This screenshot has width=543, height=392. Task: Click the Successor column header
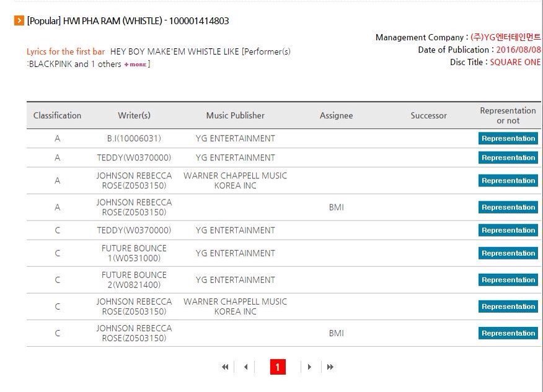click(x=429, y=116)
